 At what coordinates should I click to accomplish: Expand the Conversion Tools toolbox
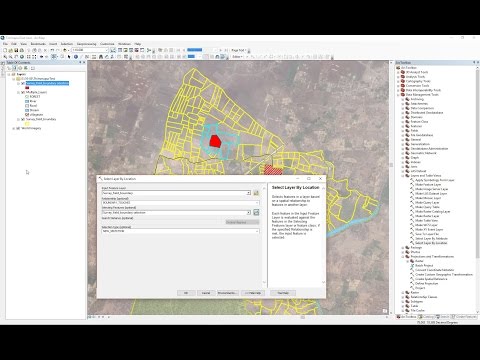point(398,86)
